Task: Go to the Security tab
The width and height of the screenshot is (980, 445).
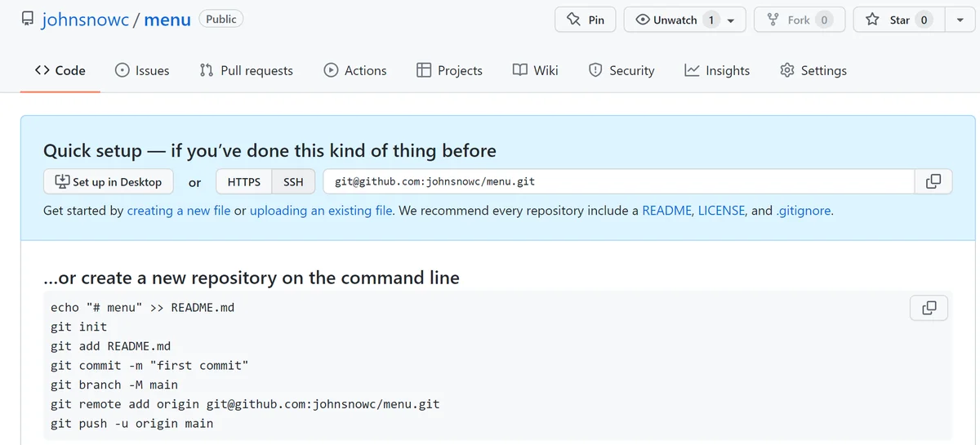Action: coord(621,70)
